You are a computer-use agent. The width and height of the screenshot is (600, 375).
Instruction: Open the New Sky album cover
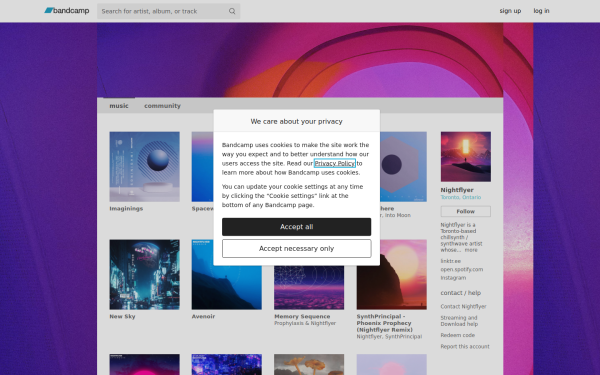tap(144, 274)
